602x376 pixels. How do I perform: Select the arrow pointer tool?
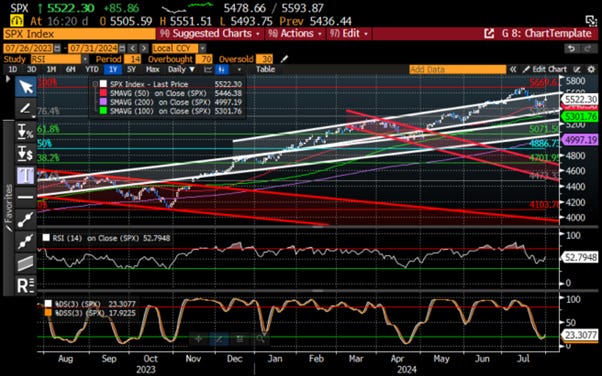click(x=25, y=87)
